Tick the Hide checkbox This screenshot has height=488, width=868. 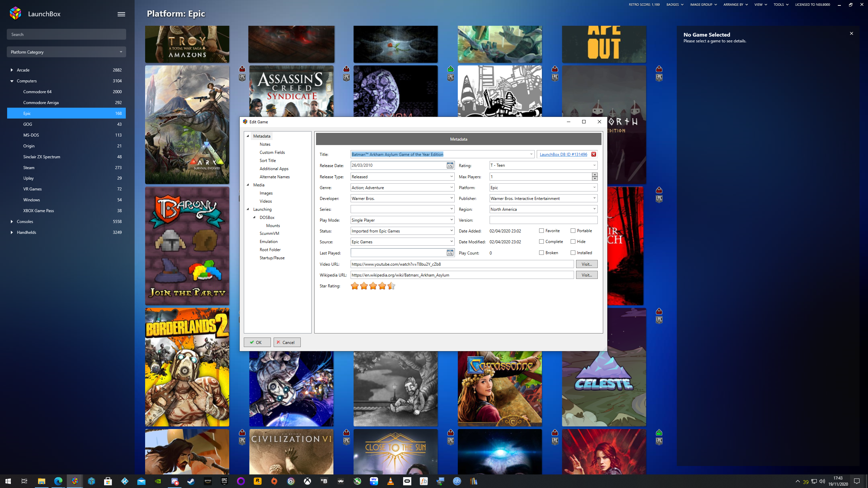click(573, 242)
